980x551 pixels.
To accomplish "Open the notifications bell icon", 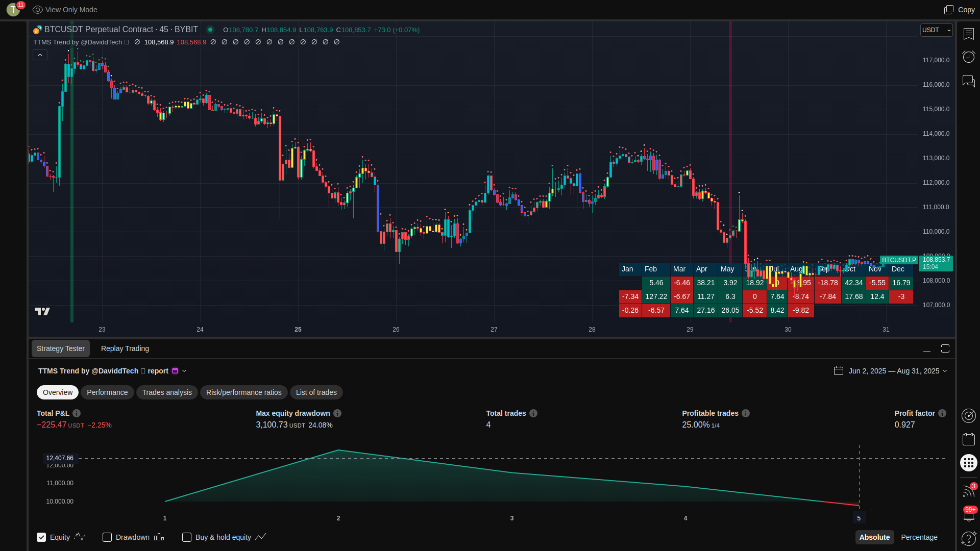I will [968, 514].
